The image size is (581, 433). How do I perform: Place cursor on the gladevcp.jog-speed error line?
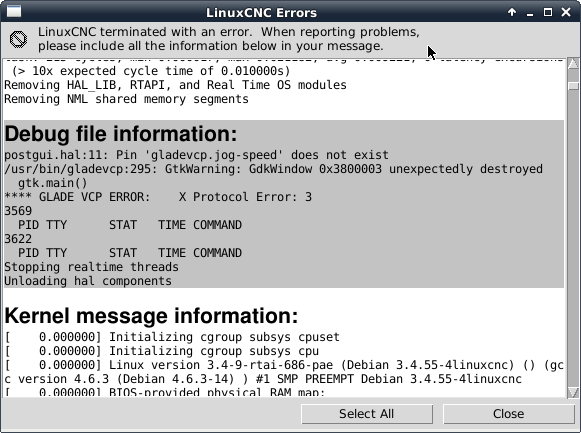(196, 155)
